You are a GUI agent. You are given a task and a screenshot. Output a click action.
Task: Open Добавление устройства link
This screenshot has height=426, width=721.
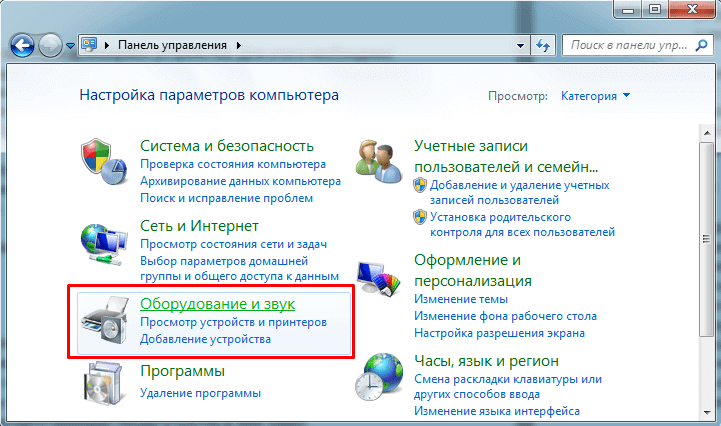[x=205, y=339]
